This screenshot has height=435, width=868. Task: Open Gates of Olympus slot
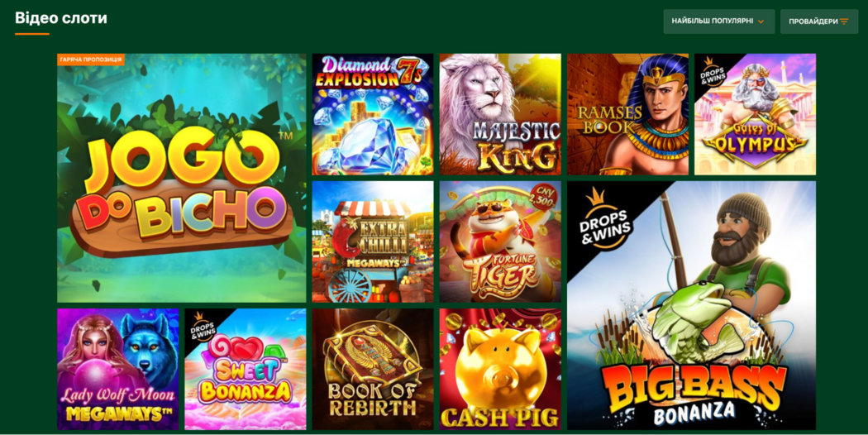point(755,114)
